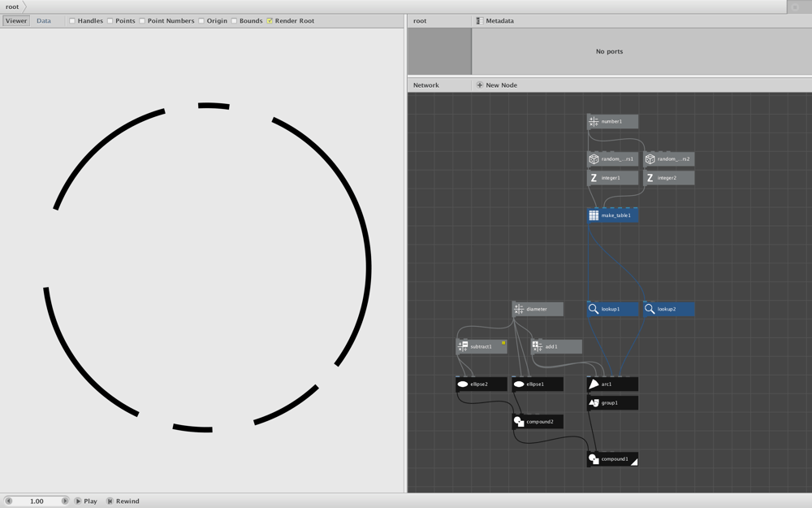The height and width of the screenshot is (508, 812).
Task: Click the lookup2 magnifier icon
Action: [x=650, y=309]
